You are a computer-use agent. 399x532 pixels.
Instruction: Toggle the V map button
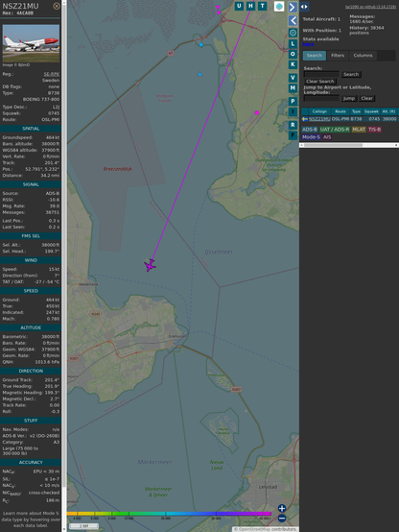tap(293, 78)
